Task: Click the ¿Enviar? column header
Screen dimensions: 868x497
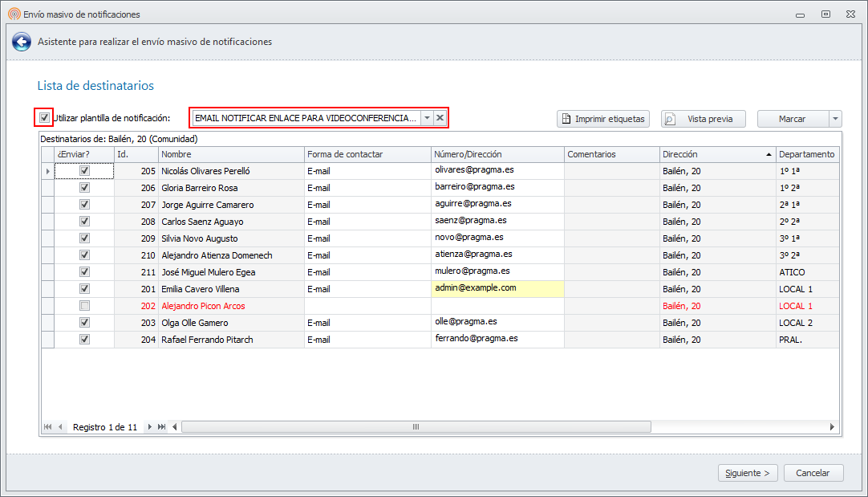Action: (84, 154)
